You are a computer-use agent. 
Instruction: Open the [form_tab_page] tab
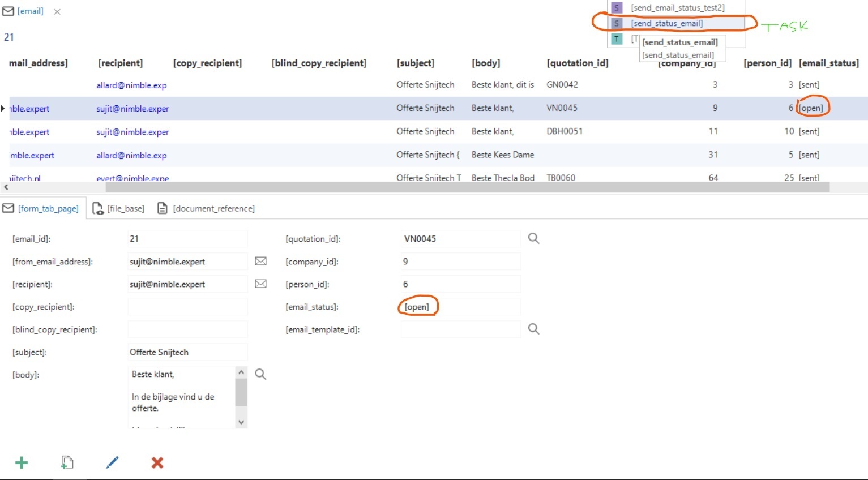coord(41,208)
